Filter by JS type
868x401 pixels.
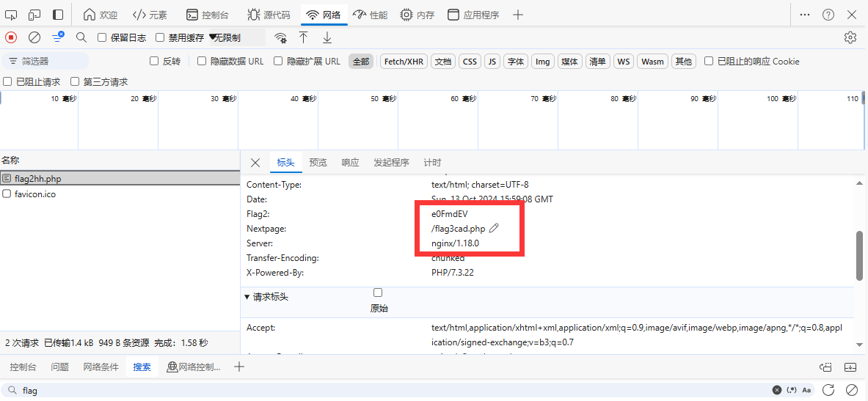pos(492,62)
